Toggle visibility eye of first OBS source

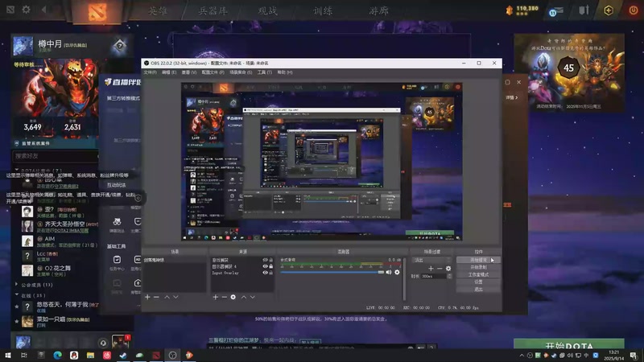[x=266, y=260]
